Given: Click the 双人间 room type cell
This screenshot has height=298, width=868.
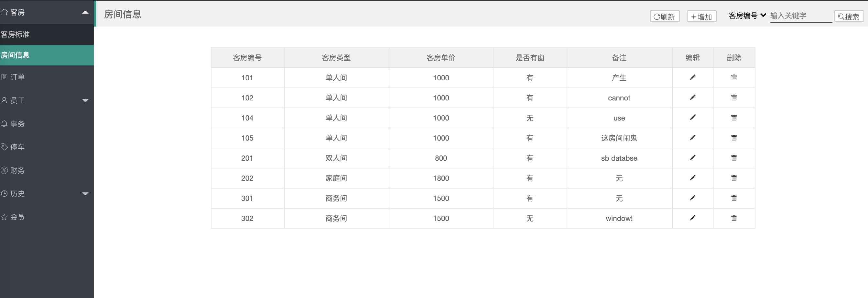Looking at the screenshot, I should 336,158.
